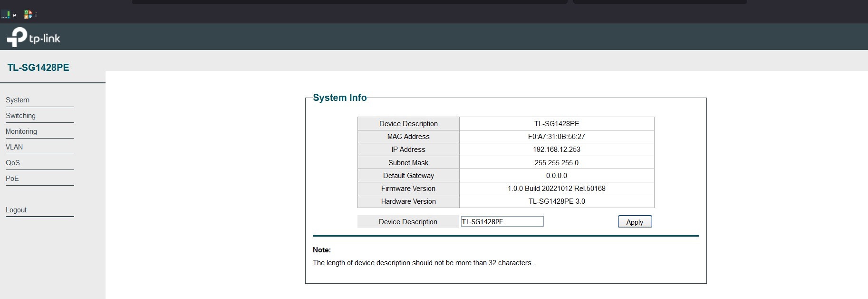Click the Device Description label in the table

(x=408, y=124)
